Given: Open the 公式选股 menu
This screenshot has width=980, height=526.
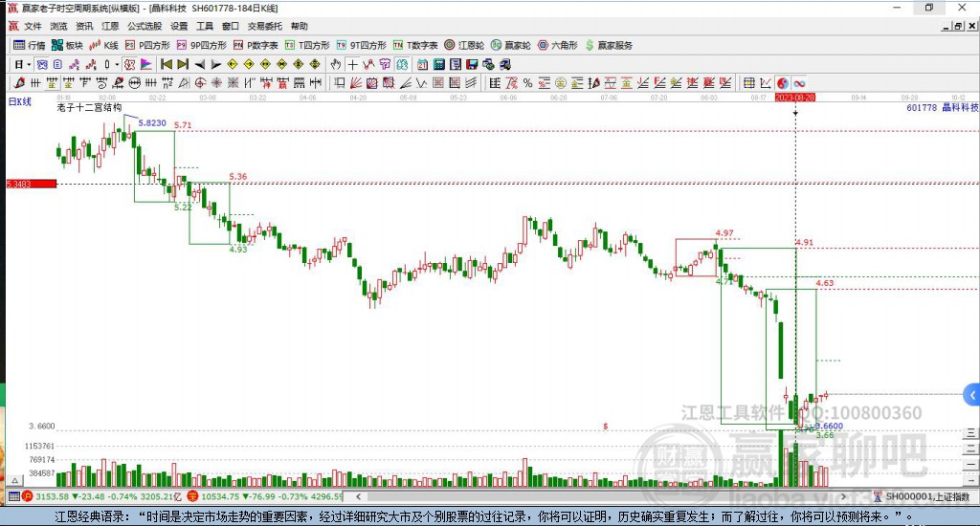Looking at the screenshot, I should (x=145, y=26).
